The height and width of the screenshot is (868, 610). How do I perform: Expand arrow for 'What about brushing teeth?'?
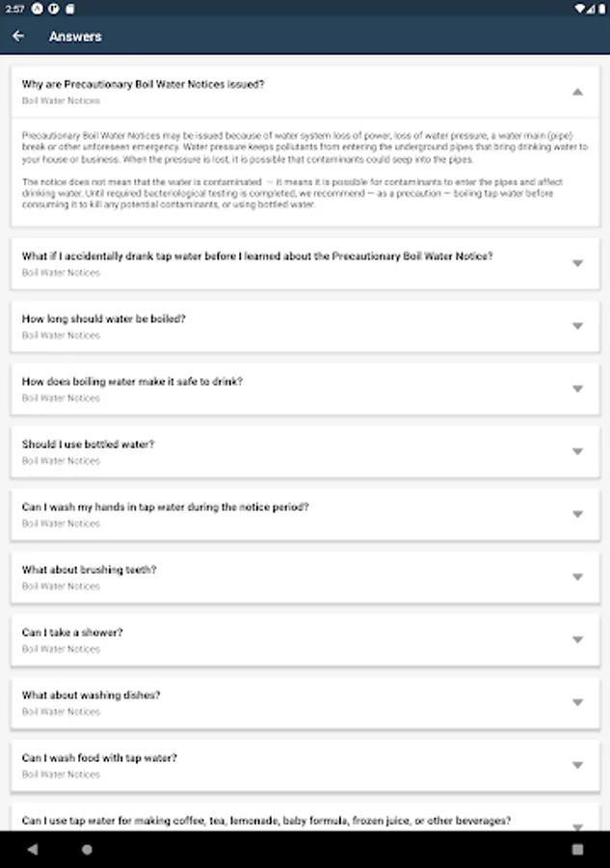[x=577, y=577]
